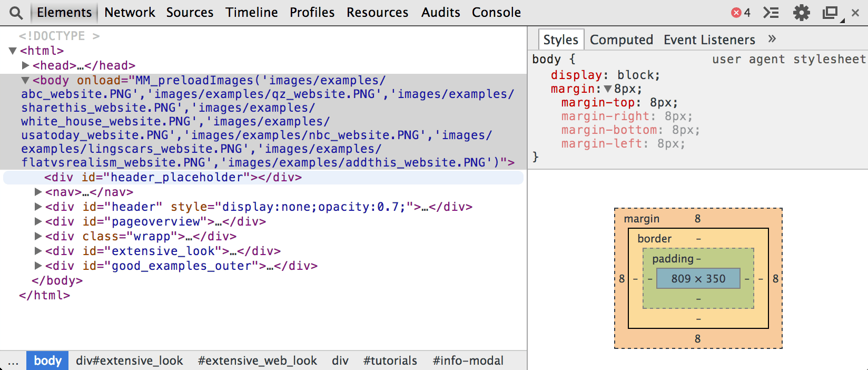Close the DevTools panel
This screenshot has height=370, width=868.
pos(855,13)
